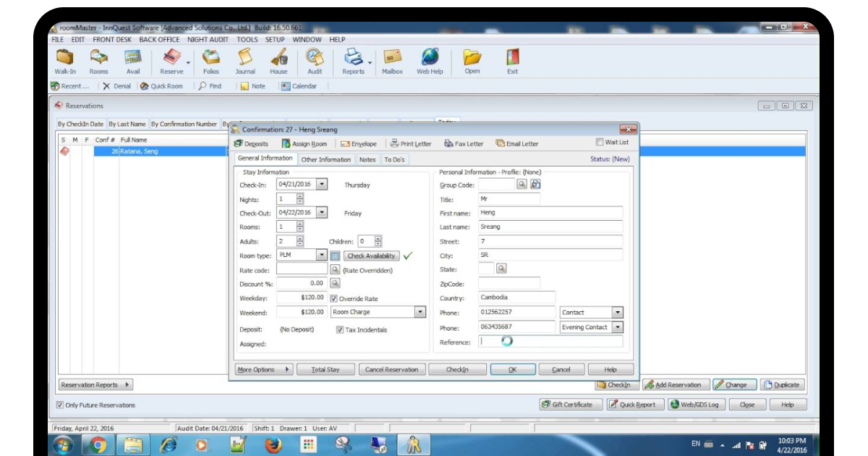
Task: Click the Denial toolbar item
Action: click(x=116, y=86)
